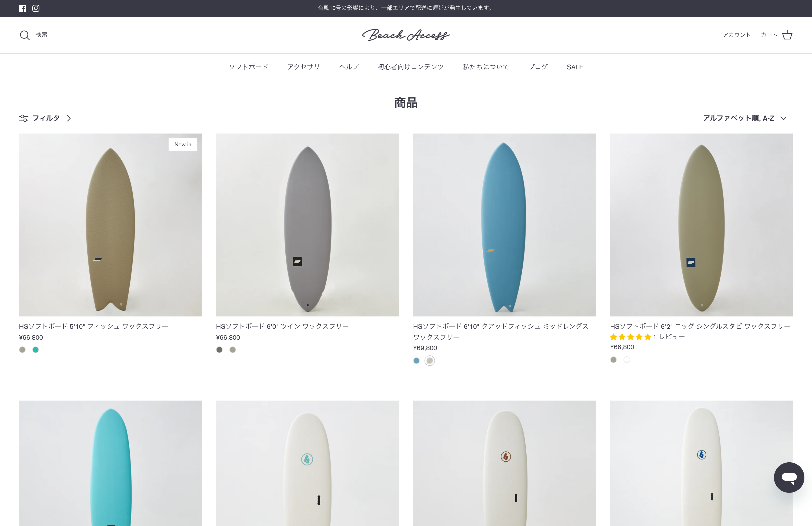Click the Beach Access logo

[x=406, y=35]
